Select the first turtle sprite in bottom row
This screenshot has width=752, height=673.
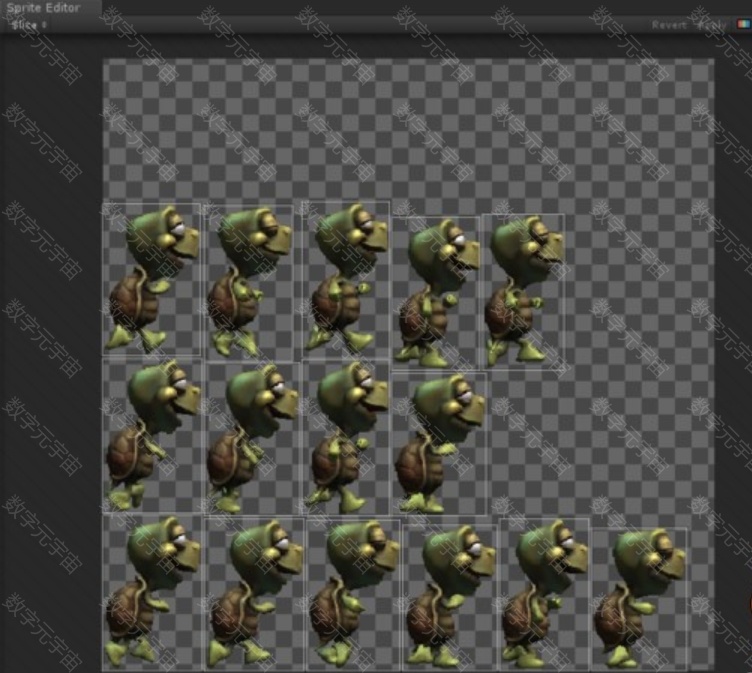152,592
